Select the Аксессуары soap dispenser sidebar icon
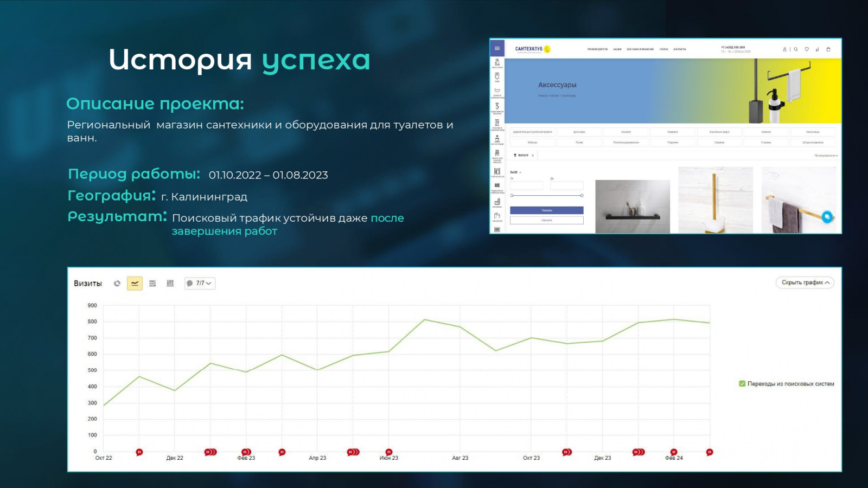 [497, 63]
